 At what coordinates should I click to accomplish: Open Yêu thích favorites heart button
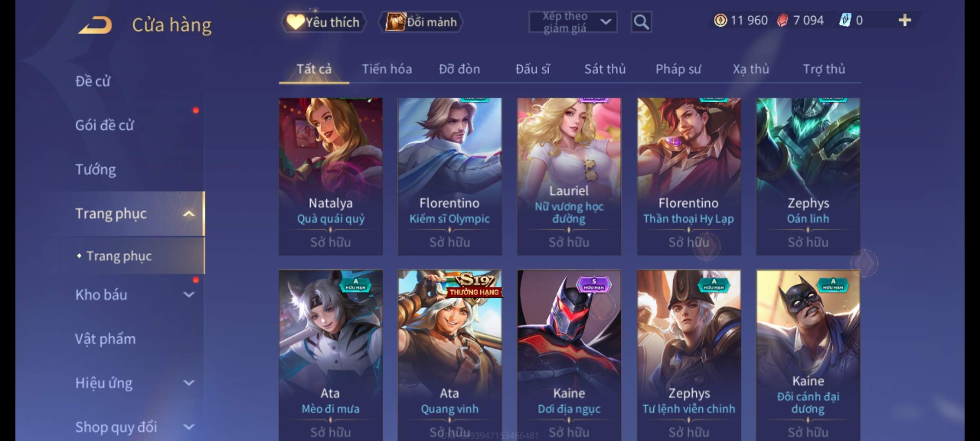click(x=324, y=22)
